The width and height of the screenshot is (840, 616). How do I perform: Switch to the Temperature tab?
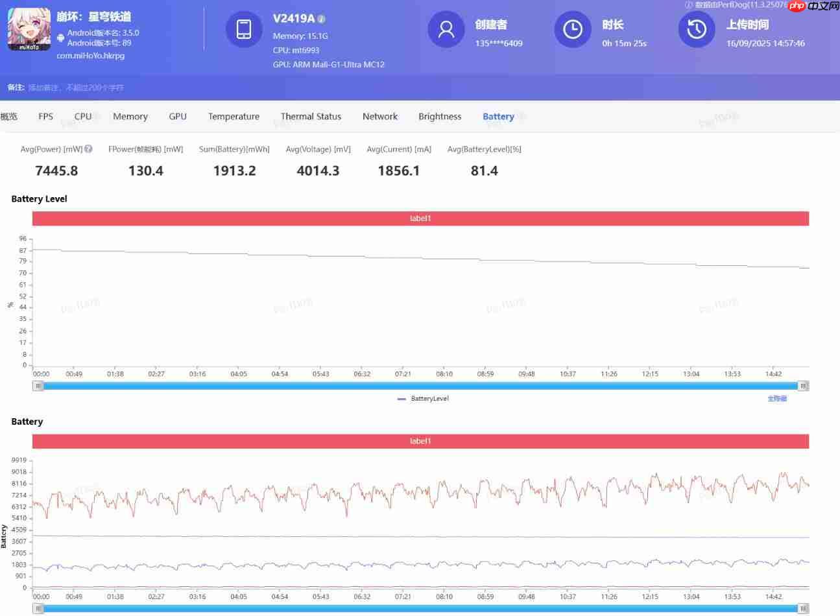(234, 116)
